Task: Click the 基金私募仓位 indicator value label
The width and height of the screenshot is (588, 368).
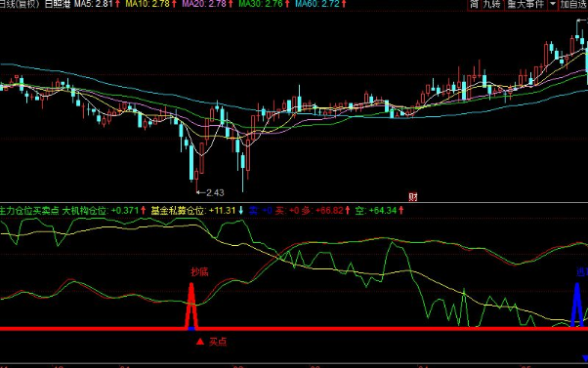Action: [197, 211]
